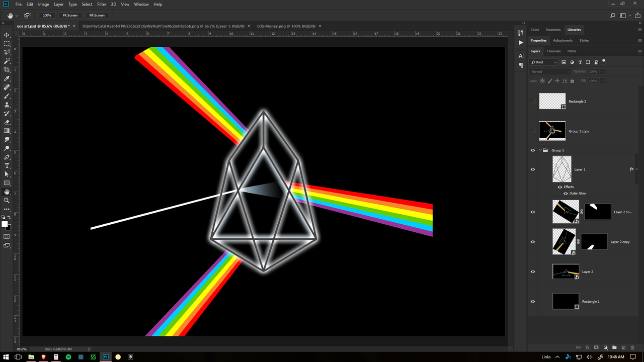Add a layer style with the fx icon
Screen dimensions: 644x362
click(x=587, y=347)
